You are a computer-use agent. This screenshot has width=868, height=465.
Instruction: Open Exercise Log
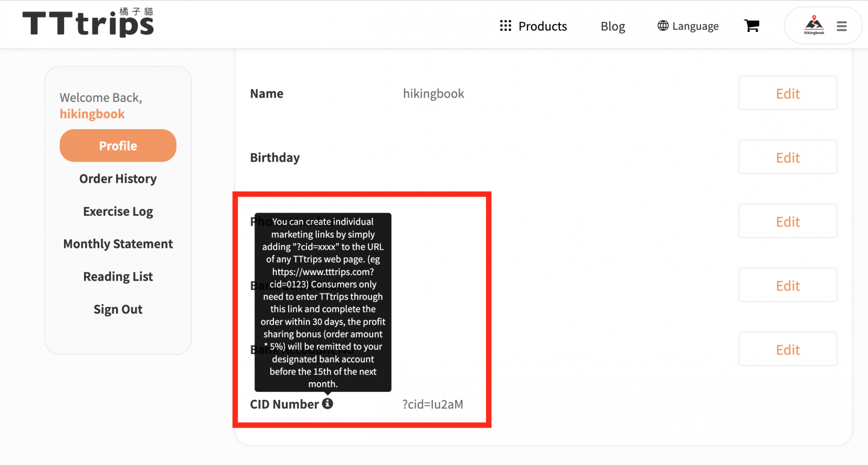click(x=118, y=211)
